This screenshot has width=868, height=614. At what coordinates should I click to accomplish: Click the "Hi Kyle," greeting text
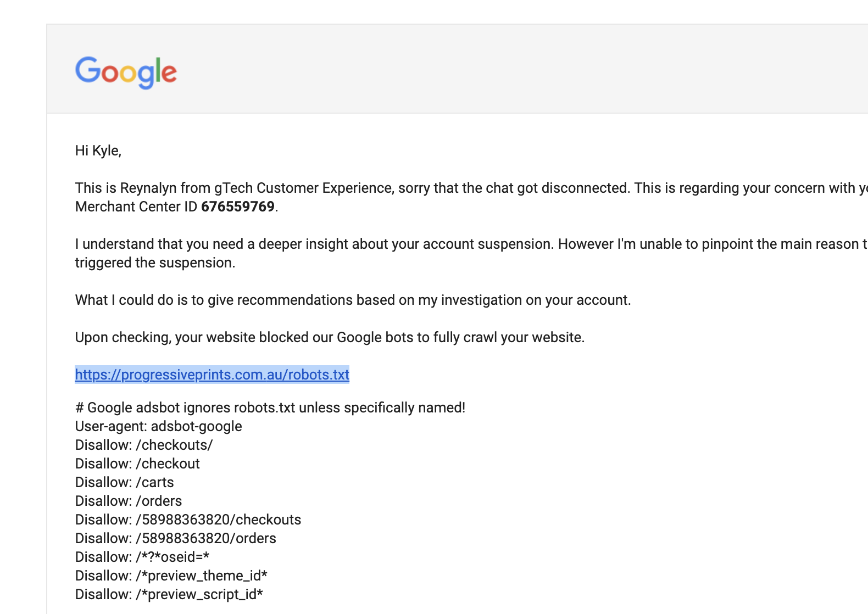(98, 150)
